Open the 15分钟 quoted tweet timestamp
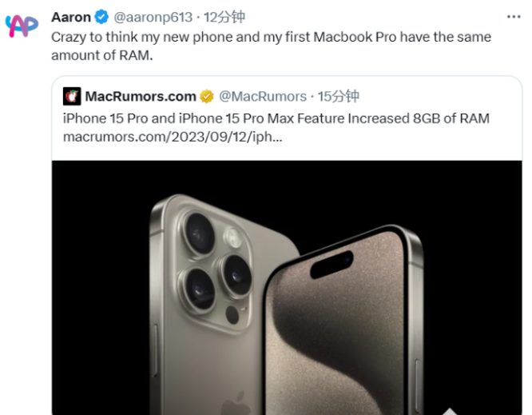This screenshot has width=532, height=415. click(x=338, y=97)
